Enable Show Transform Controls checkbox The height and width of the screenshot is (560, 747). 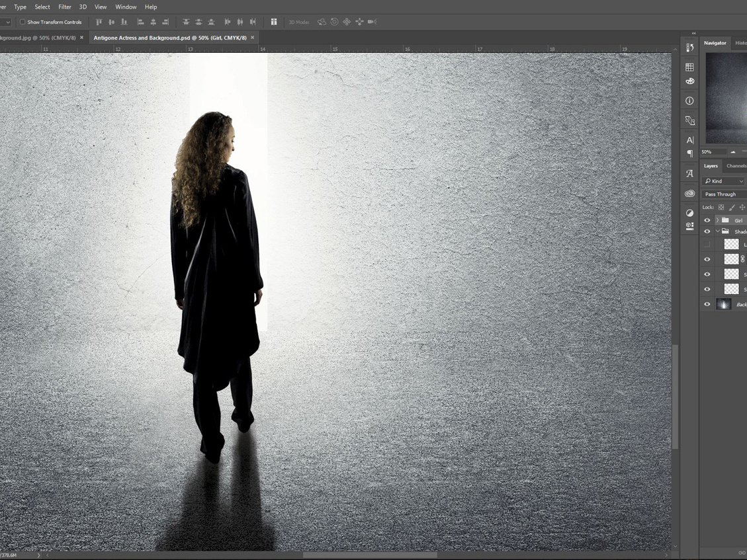(x=22, y=22)
